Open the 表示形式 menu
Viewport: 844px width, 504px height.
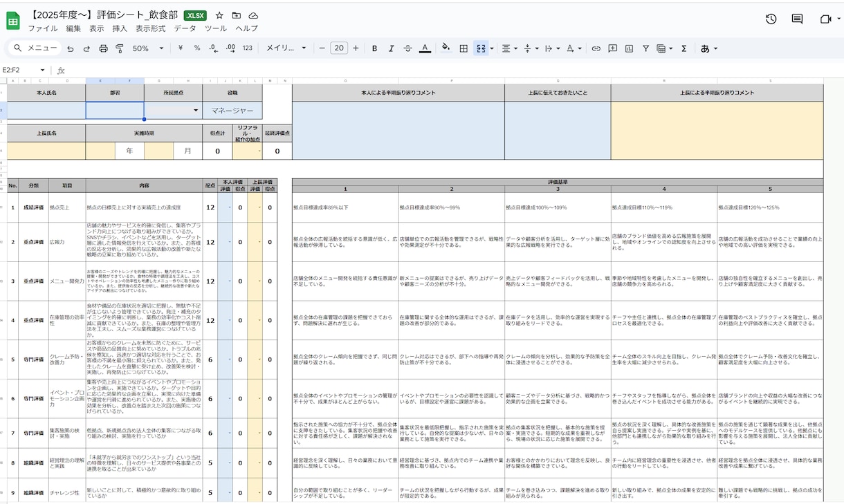pyautogui.click(x=150, y=28)
